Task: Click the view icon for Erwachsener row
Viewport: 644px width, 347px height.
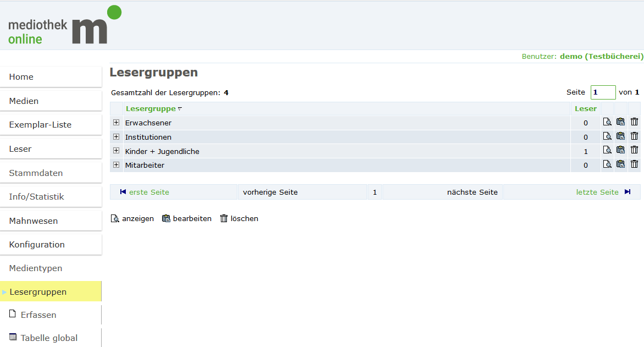Action: click(x=607, y=122)
